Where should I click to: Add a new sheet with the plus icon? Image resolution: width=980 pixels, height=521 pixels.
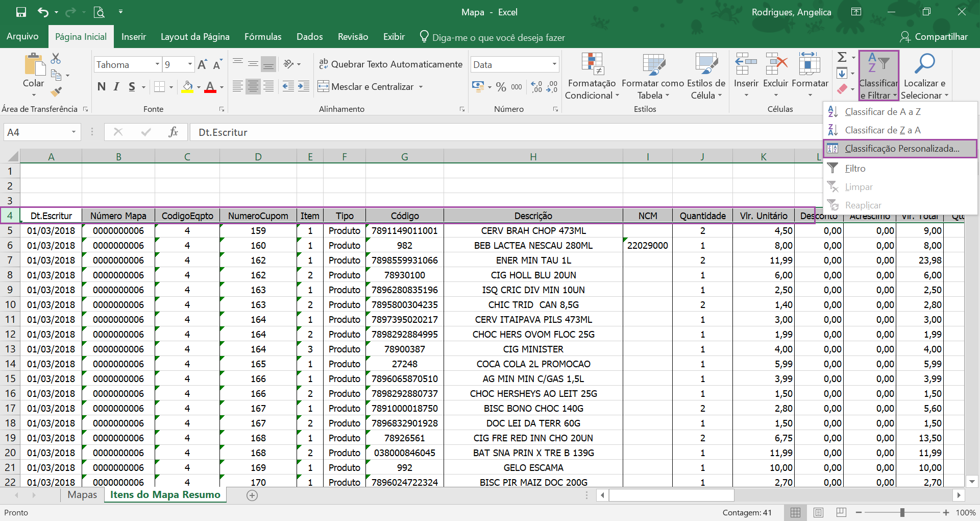252,495
